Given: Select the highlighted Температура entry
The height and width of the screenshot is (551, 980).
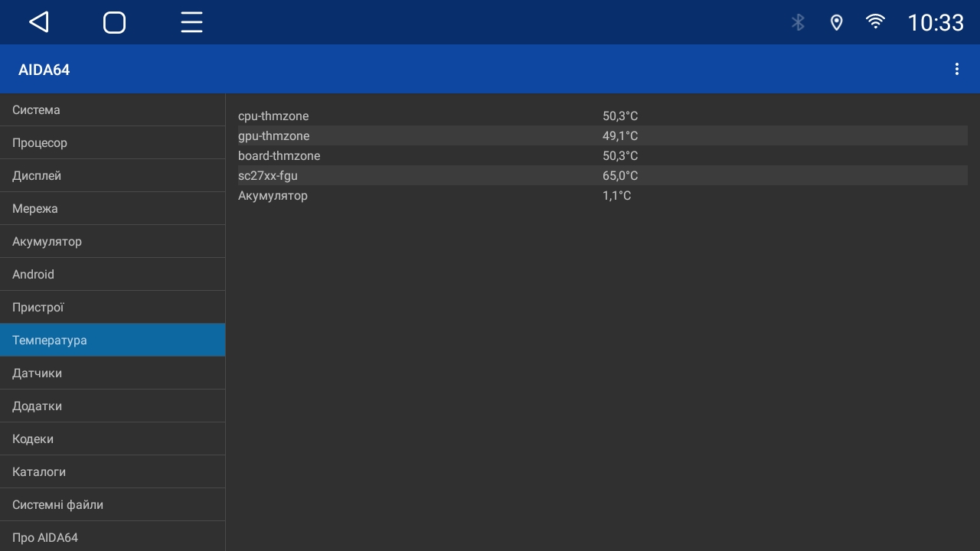Looking at the screenshot, I should [x=113, y=340].
